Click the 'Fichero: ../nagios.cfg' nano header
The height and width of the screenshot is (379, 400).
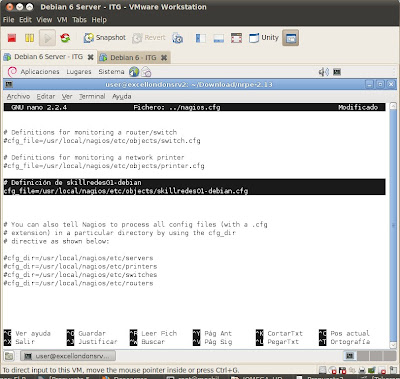(177, 107)
